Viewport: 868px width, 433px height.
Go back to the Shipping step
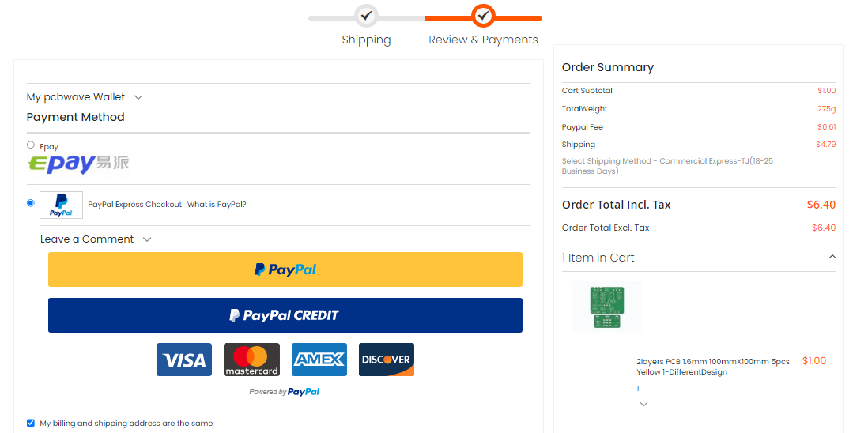[366, 40]
